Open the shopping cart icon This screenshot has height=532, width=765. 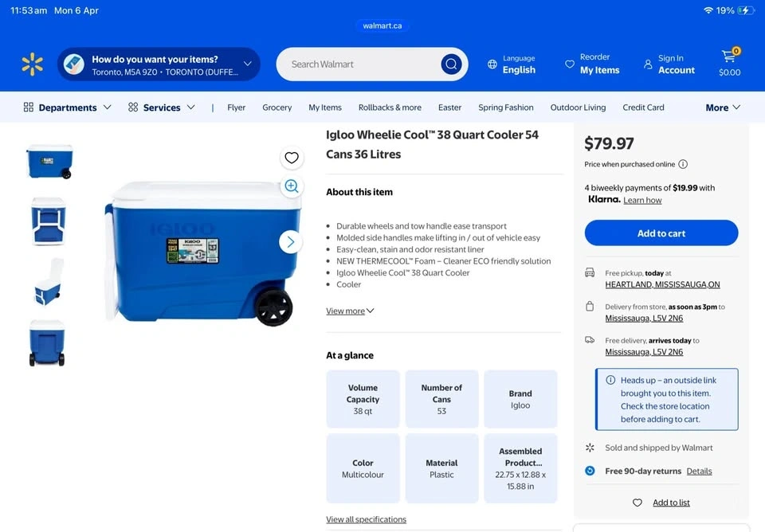(729, 63)
